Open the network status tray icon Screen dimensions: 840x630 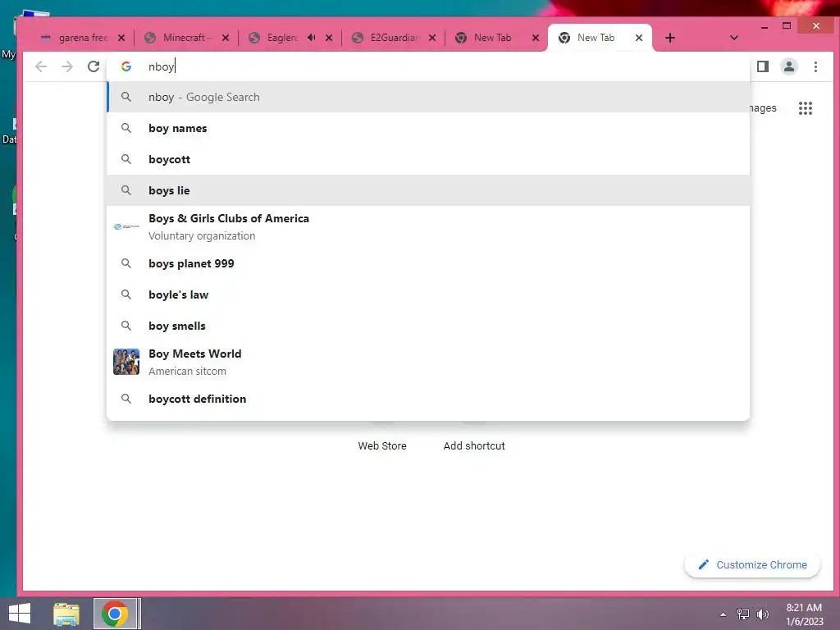point(743,614)
